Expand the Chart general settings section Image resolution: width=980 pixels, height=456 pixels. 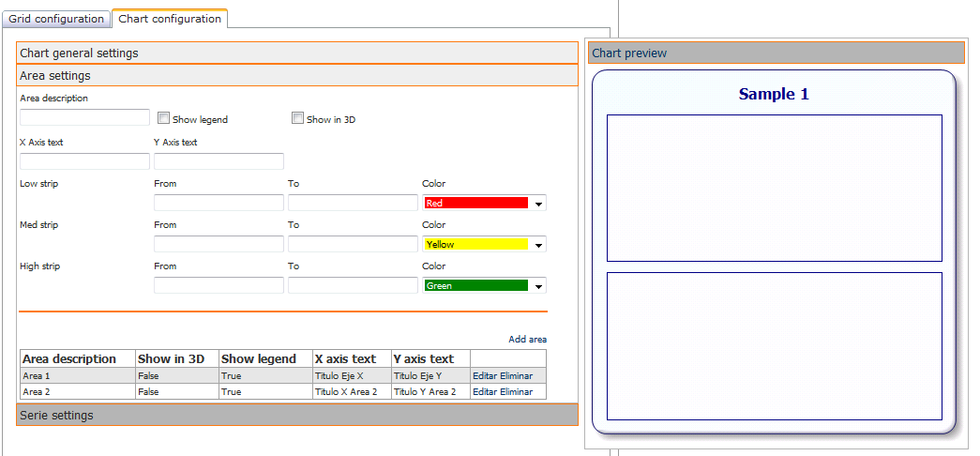[x=296, y=53]
